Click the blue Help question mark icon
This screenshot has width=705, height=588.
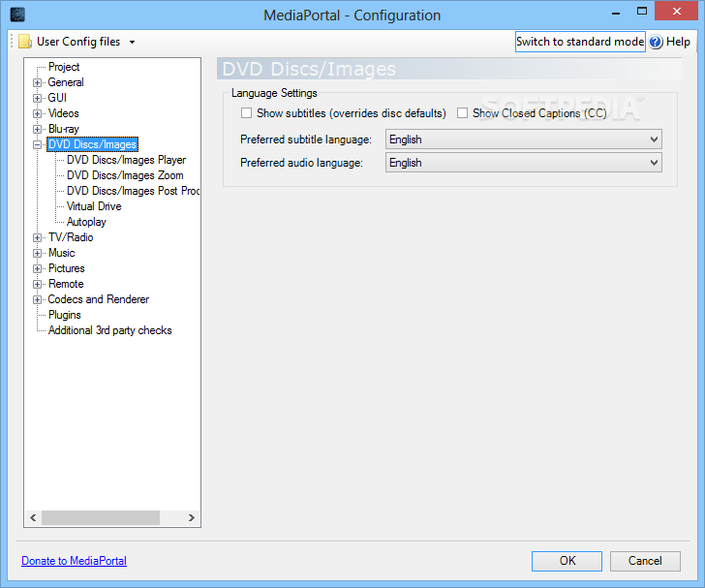(x=656, y=42)
